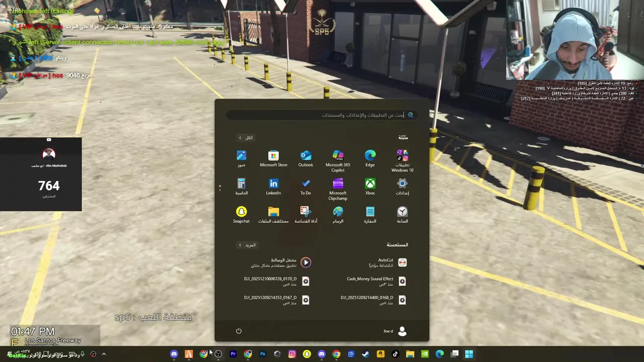
Task: Open Rockstar Games Launcher in taskbar
Action: click(x=381, y=354)
